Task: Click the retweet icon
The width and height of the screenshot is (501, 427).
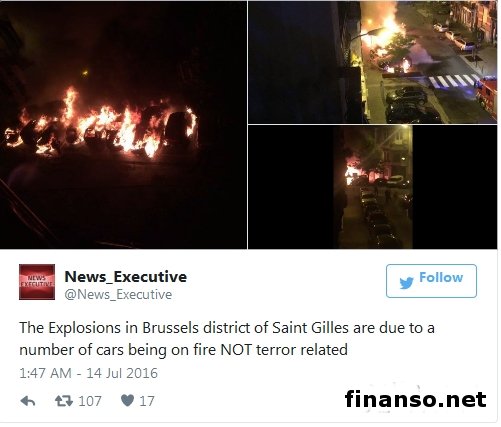Action: tap(64, 401)
